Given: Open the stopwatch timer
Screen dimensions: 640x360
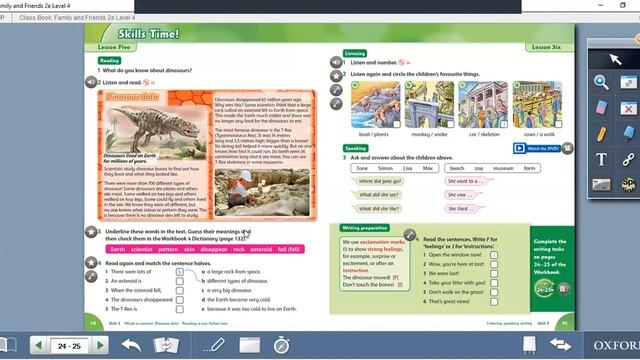Looking at the screenshot, I should click(281, 345).
